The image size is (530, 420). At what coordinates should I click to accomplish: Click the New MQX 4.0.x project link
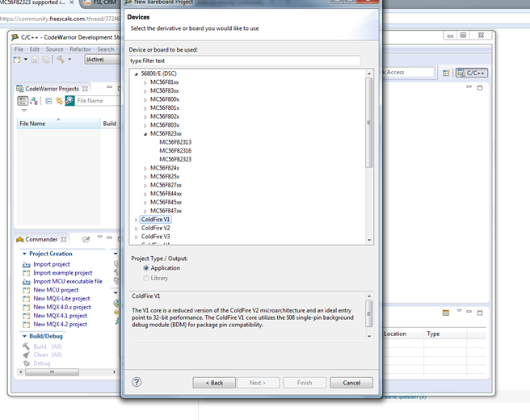click(x=62, y=307)
